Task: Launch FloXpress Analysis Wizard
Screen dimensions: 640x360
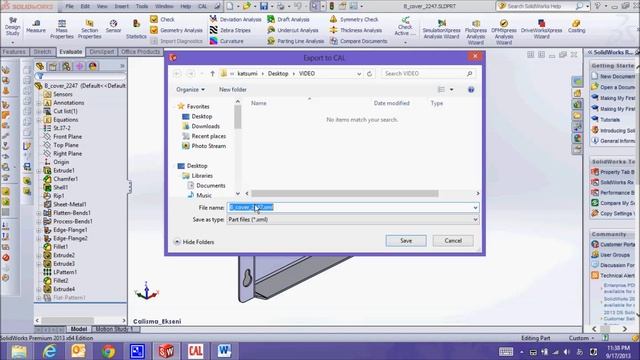Action: (x=476, y=32)
